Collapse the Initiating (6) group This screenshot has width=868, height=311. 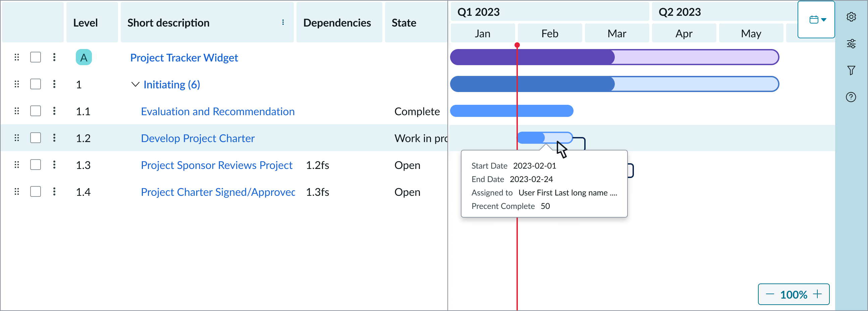(135, 84)
